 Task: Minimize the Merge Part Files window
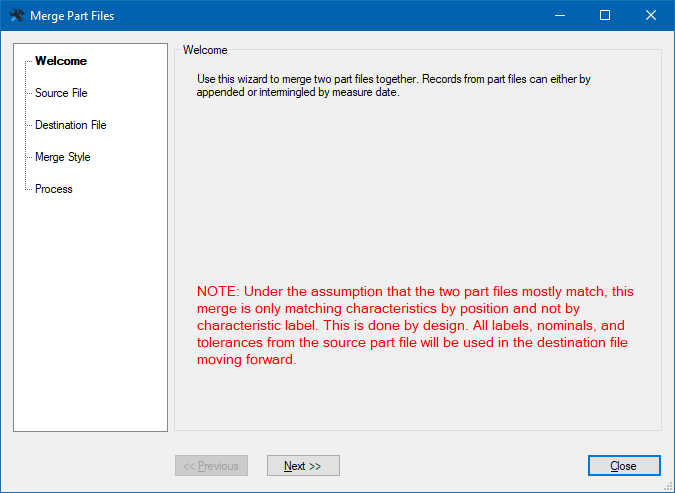pyautogui.click(x=560, y=16)
